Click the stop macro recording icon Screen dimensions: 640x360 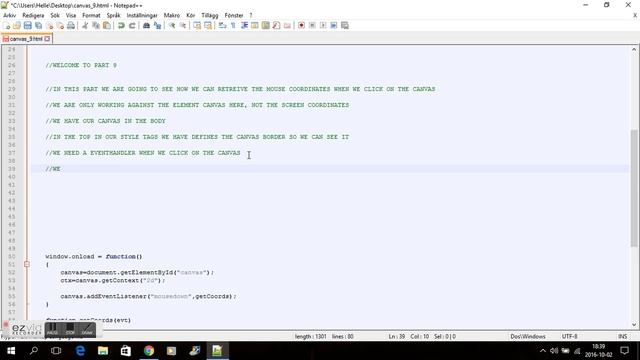pos(312,25)
